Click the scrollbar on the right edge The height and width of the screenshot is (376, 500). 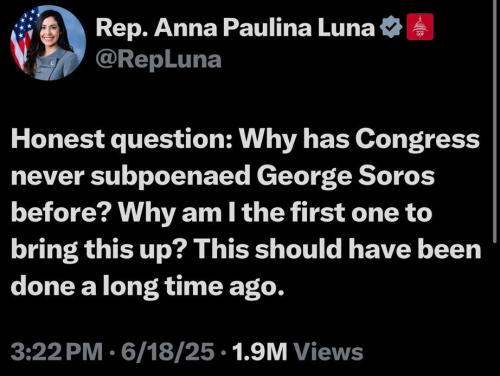pyautogui.click(x=494, y=120)
